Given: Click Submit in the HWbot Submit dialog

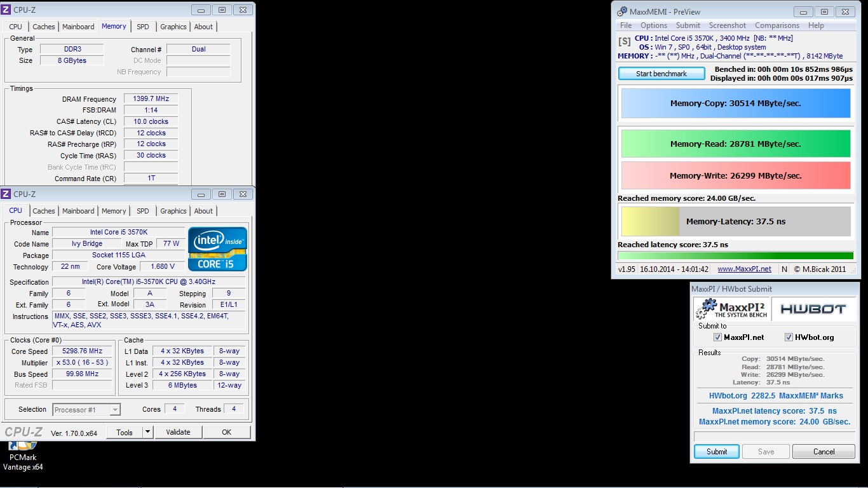Looking at the screenshot, I should pyautogui.click(x=717, y=452).
